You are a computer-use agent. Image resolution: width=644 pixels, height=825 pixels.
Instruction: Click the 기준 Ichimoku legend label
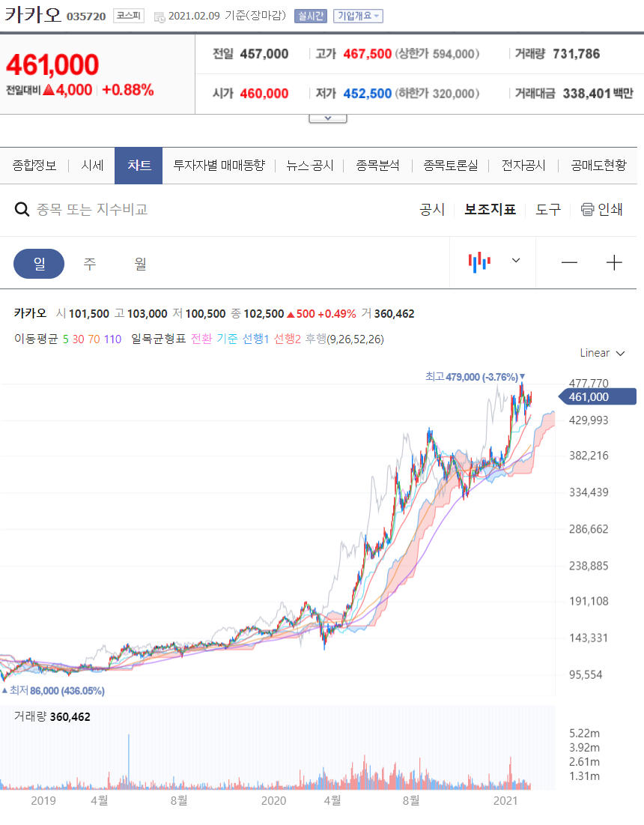click(x=227, y=339)
